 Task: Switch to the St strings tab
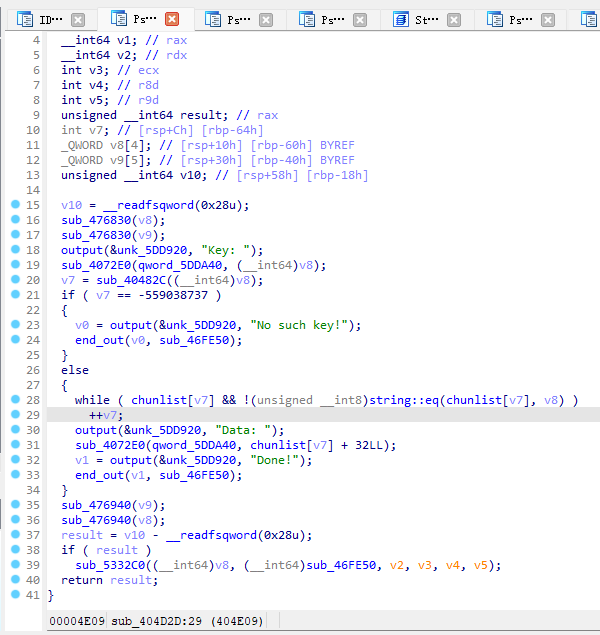pyautogui.click(x=426, y=20)
